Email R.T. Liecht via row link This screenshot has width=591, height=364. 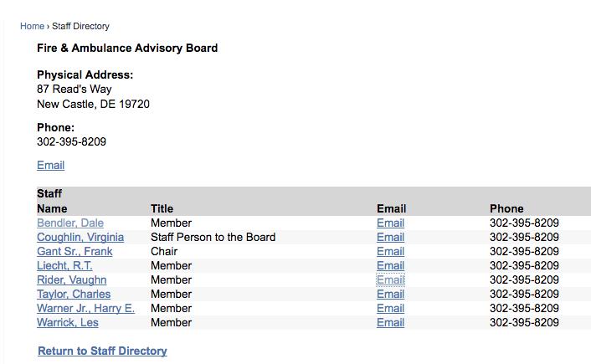point(390,265)
